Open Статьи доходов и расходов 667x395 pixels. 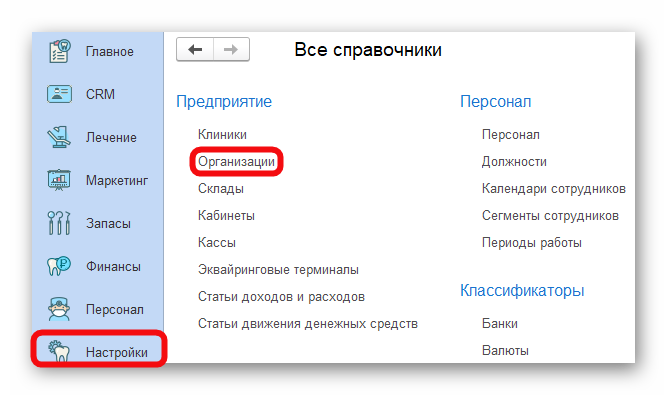(x=281, y=296)
